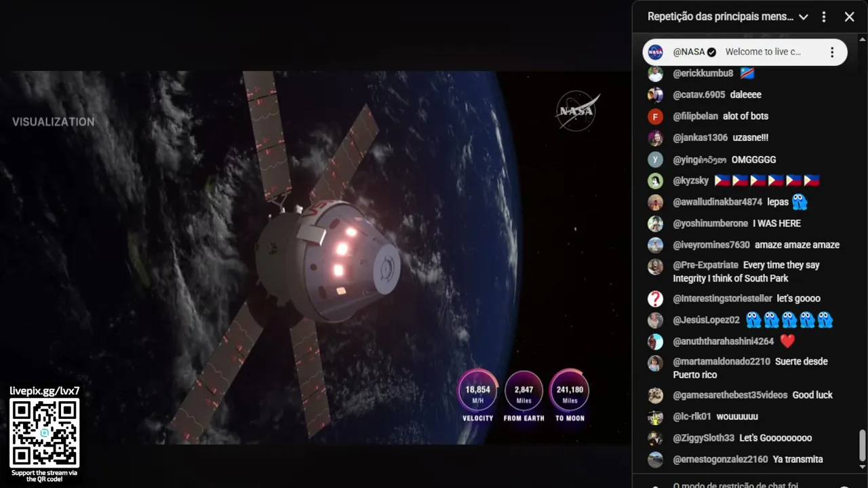
Task: Close the live chat panel
Action: pyautogui.click(x=849, y=17)
